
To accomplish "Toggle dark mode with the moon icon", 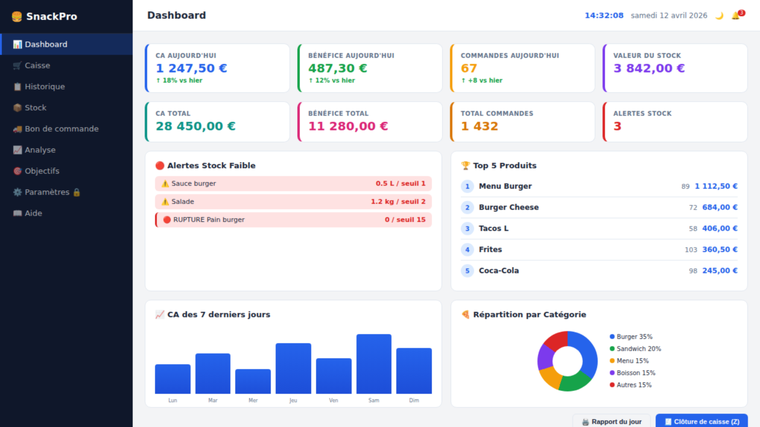I will tap(719, 16).
